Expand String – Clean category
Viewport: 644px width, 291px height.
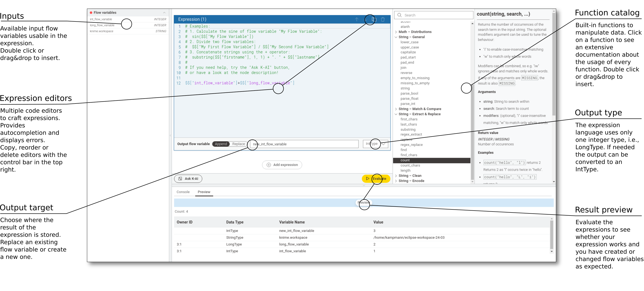396,176
